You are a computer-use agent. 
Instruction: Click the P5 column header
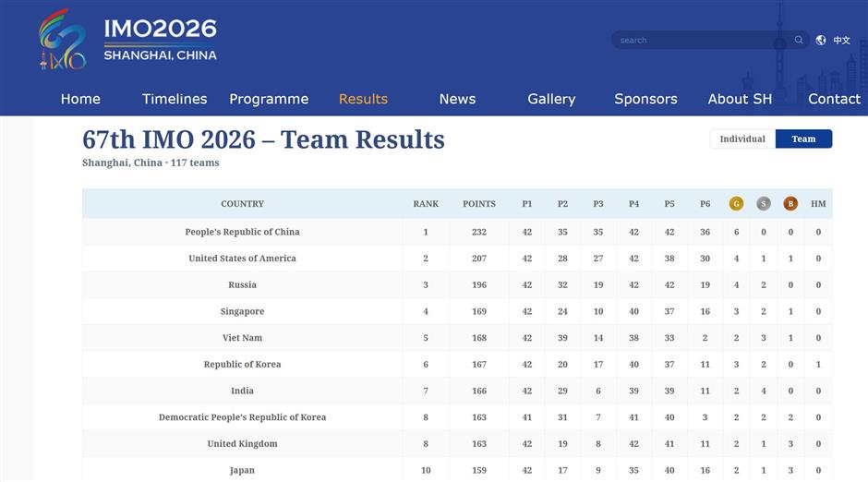(669, 204)
